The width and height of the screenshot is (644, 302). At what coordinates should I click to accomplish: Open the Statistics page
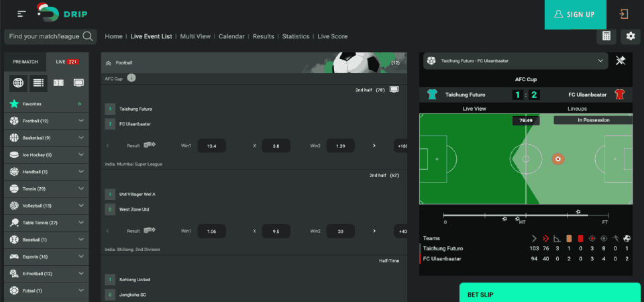296,36
